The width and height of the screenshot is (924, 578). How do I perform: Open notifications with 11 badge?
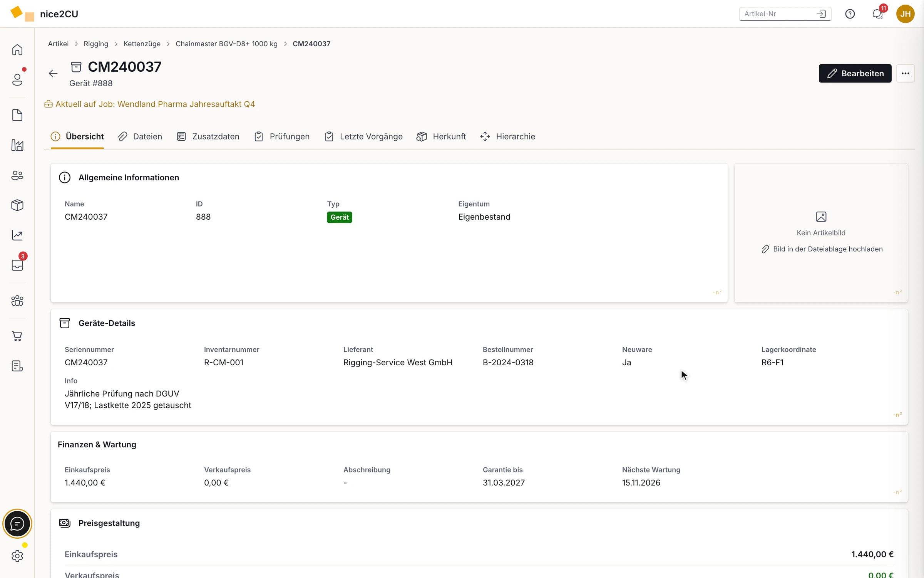(x=878, y=14)
